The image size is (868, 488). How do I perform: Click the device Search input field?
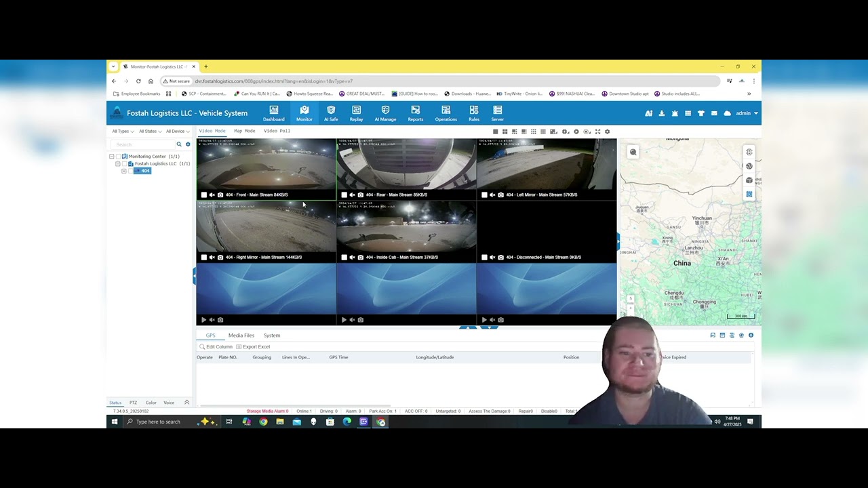tap(143, 144)
